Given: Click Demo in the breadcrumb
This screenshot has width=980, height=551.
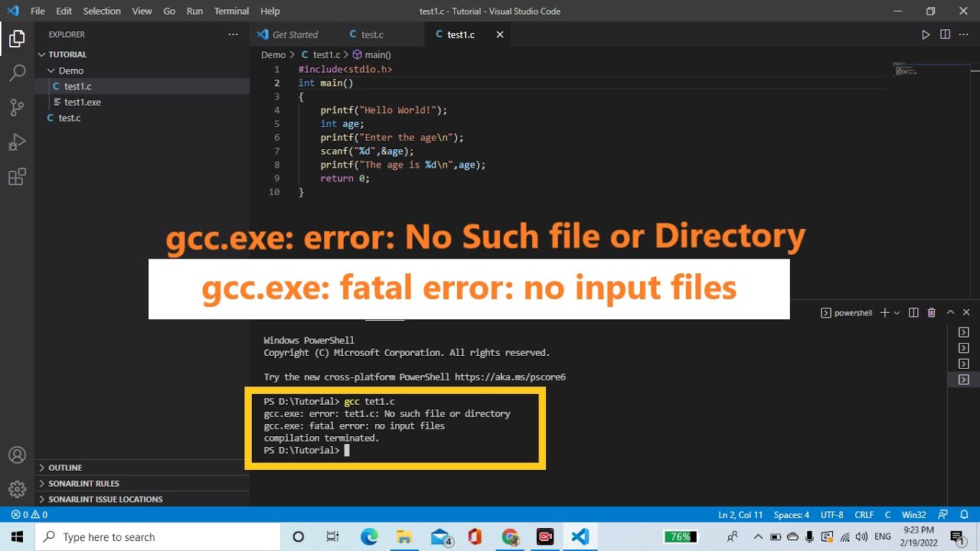Looking at the screenshot, I should (273, 55).
